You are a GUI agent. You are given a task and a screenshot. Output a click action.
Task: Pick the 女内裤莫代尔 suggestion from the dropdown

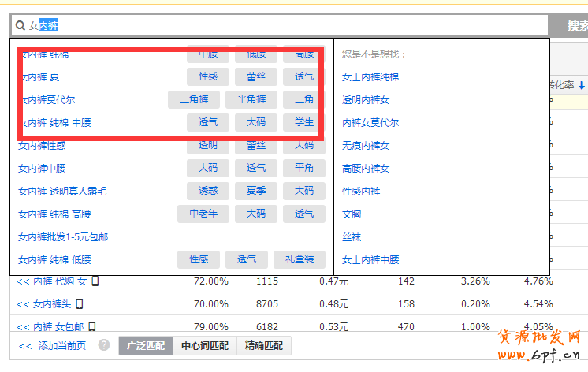pyautogui.click(x=47, y=100)
